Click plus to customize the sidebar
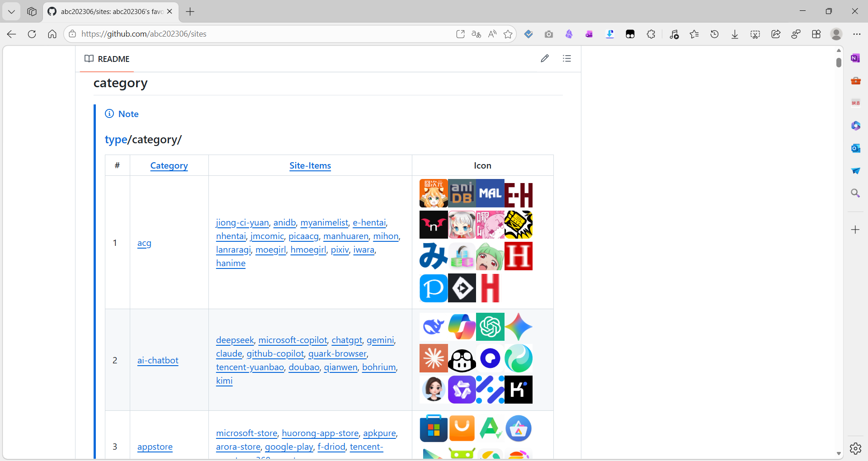Viewport: 868px width, 461px height. (855, 230)
